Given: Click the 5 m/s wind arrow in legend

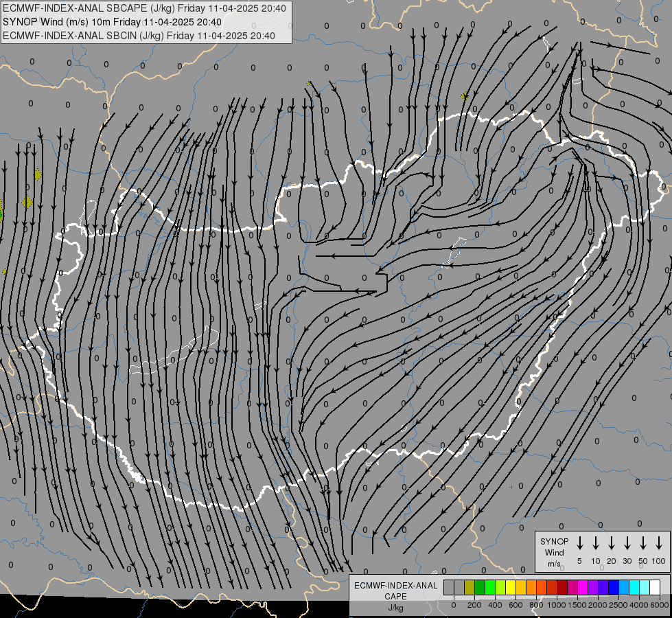Looking at the screenshot, I should point(579,543).
